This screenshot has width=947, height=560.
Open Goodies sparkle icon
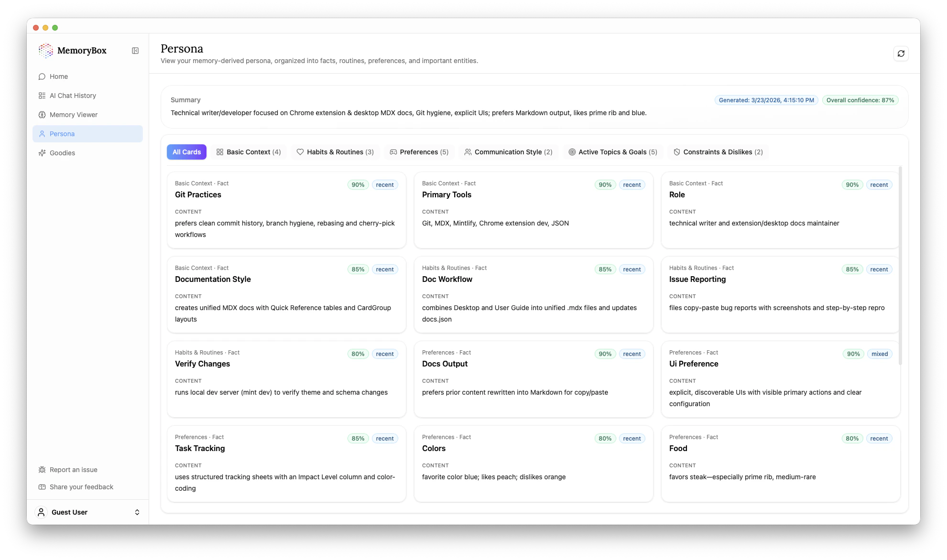point(42,153)
